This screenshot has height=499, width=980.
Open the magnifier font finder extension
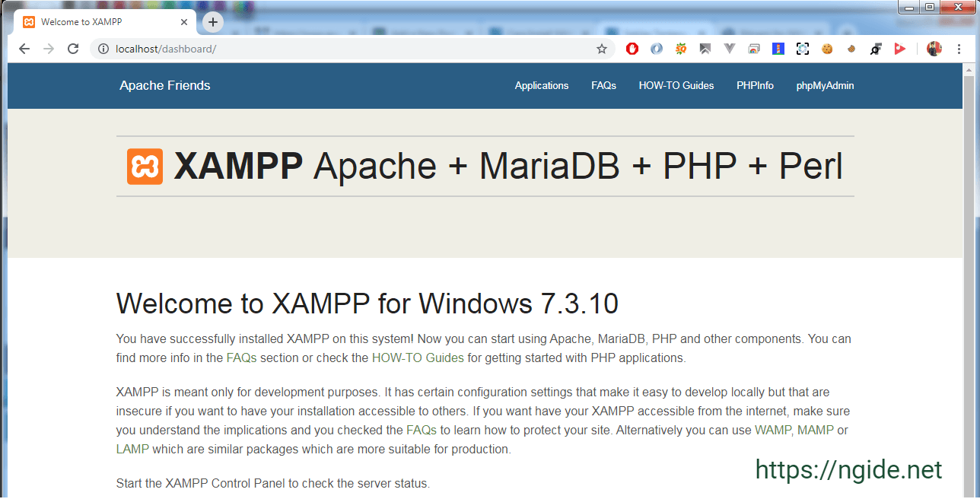coord(876,49)
